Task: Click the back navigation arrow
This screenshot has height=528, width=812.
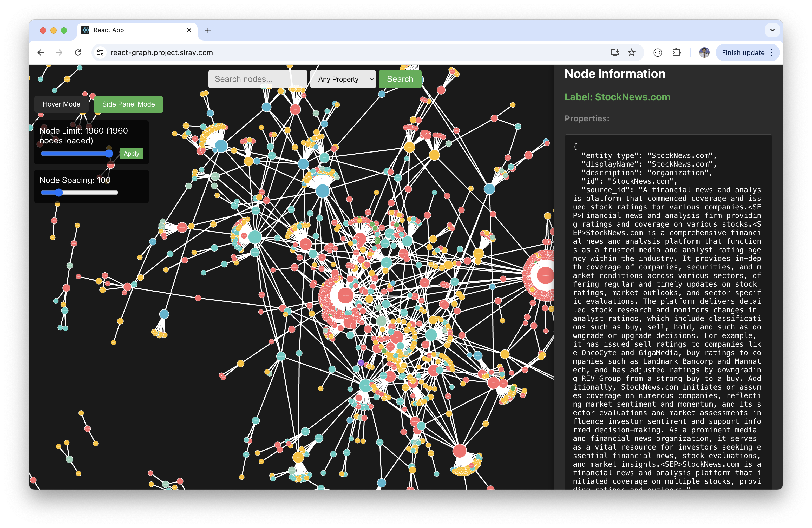Action: click(41, 52)
